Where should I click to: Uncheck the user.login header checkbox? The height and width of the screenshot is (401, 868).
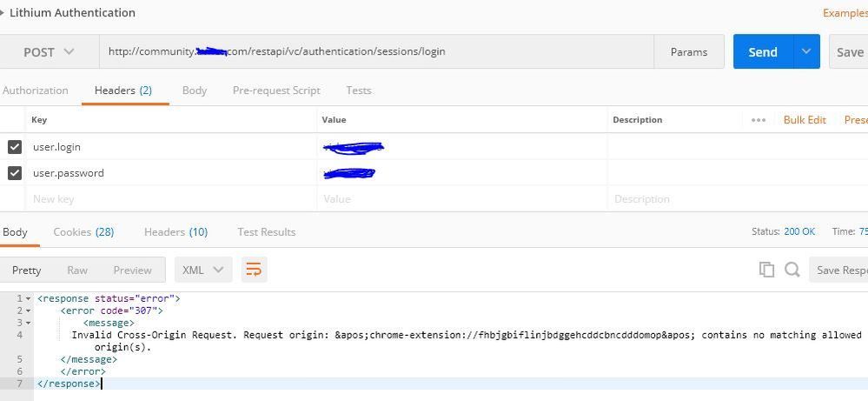[15, 147]
